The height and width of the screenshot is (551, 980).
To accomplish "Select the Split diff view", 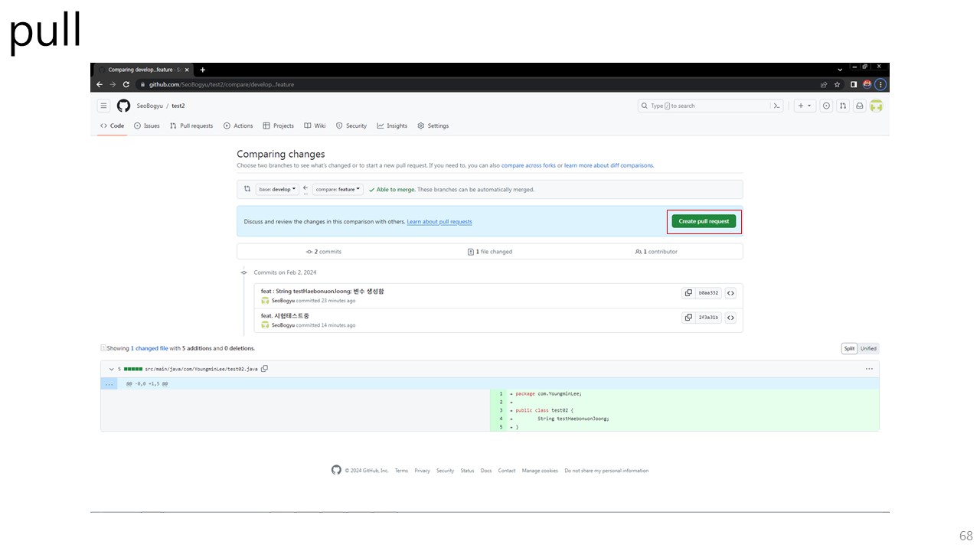I will pos(849,348).
